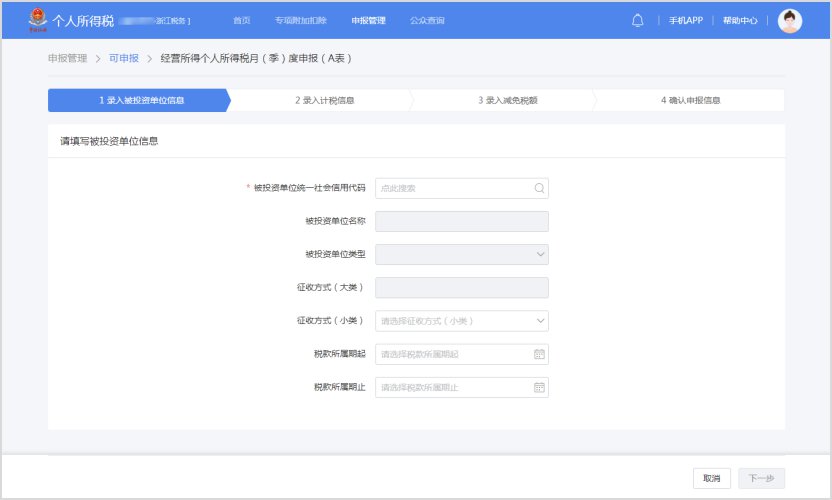Click search magnifier in credit code field
The height and width of the screenshot is (500, 832).
539,187
